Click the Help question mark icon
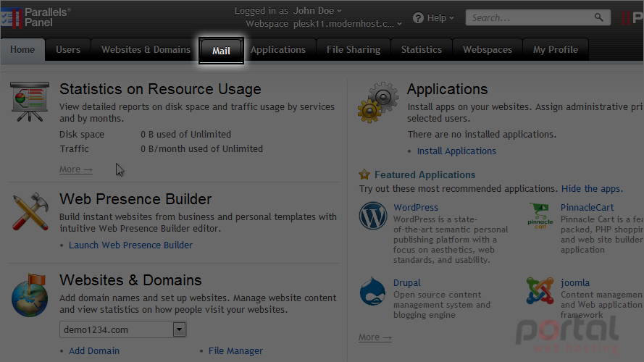The width and height of the screenshot is (644, 362). coord(418,18)
